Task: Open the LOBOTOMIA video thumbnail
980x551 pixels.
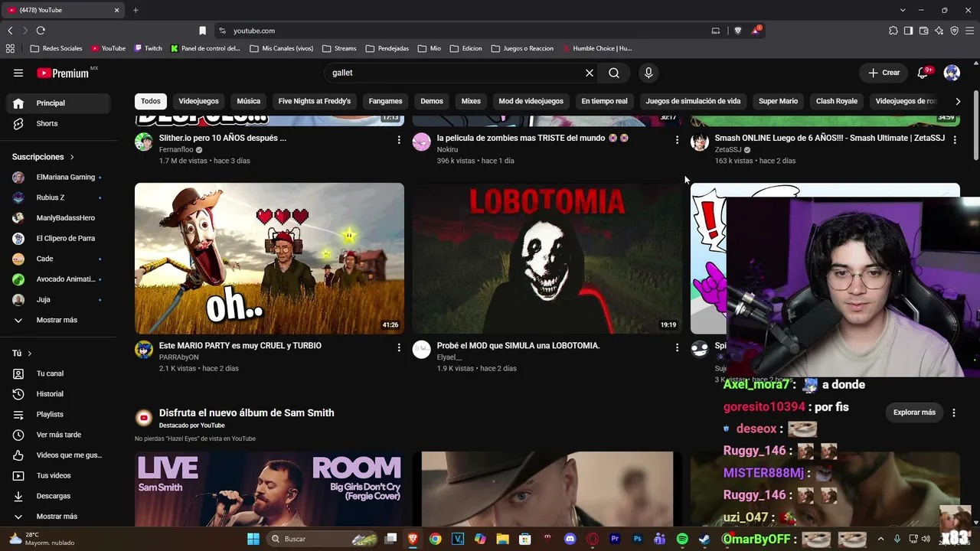Action: [x=547, y=258]
